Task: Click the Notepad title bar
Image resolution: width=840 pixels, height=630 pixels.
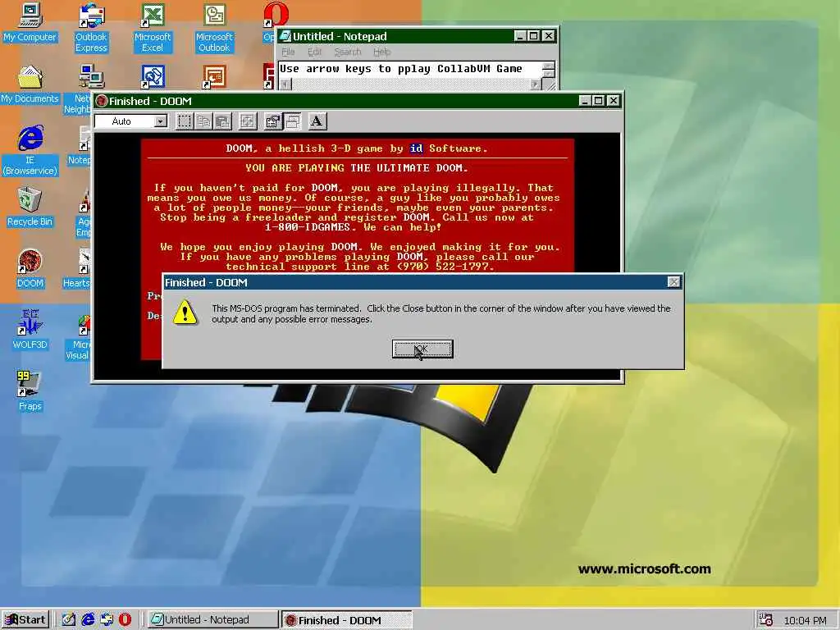Action: pyautogui.click(x=418, y=36)
